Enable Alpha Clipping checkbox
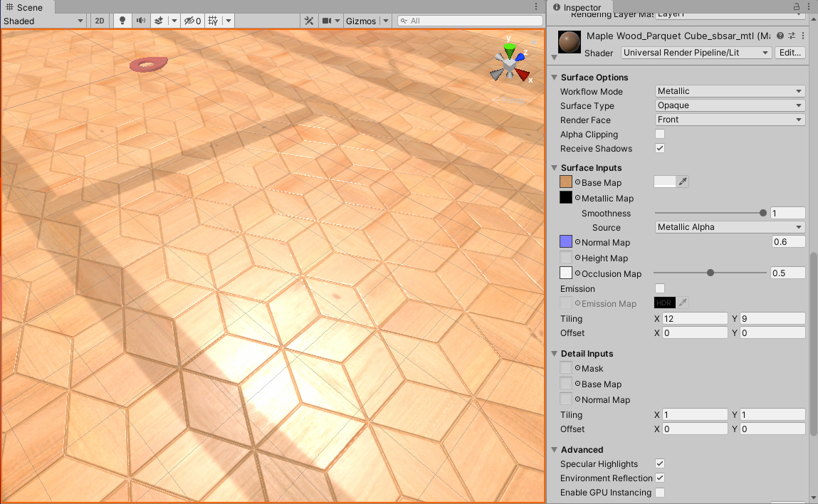 [x=660, y=134]
